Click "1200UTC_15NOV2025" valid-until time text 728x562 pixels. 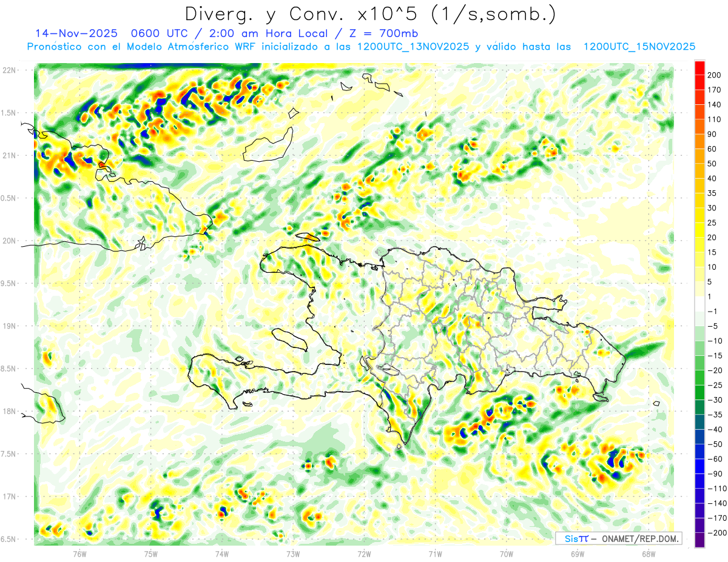pos(639,47)
